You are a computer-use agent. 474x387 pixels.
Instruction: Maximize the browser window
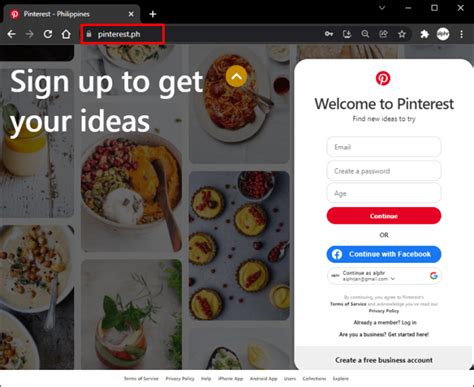[x=434, y=8]
